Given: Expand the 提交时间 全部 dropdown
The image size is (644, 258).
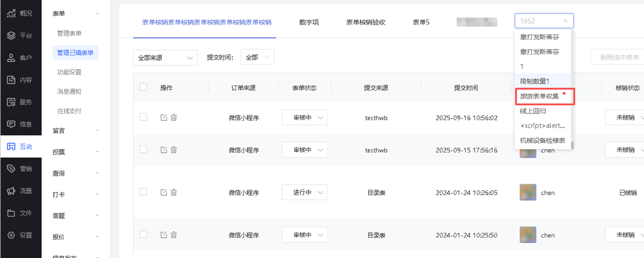Looking at the screenshot, I should pyautogui.click(x=257, y=57).
